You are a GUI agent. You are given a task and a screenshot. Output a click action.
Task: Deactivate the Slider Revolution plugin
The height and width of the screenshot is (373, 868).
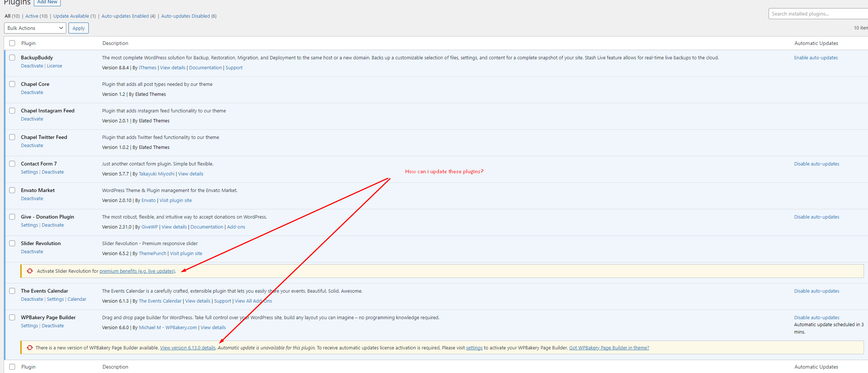pos(32,252)
